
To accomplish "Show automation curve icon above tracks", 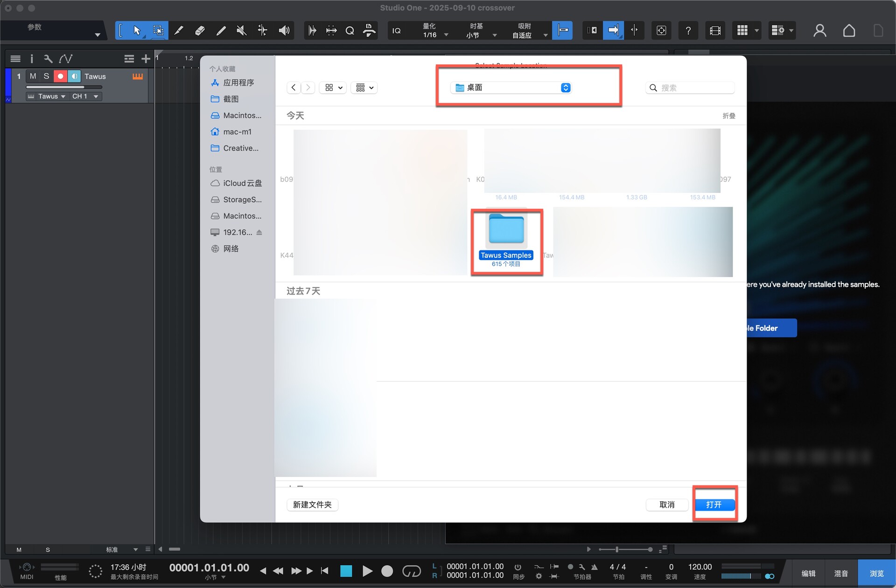I will 65,59.
